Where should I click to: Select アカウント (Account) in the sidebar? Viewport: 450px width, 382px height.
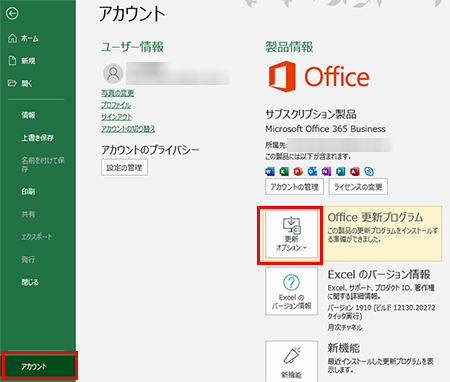tap(39, 366)
